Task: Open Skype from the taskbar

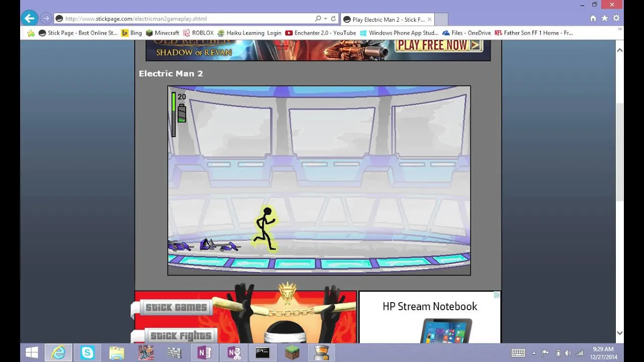Action: (88, 352)
